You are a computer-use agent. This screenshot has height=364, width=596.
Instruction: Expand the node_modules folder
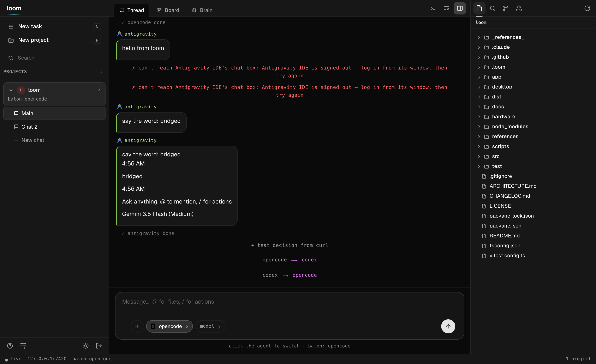pyautogui.click(x=533, y=126)
